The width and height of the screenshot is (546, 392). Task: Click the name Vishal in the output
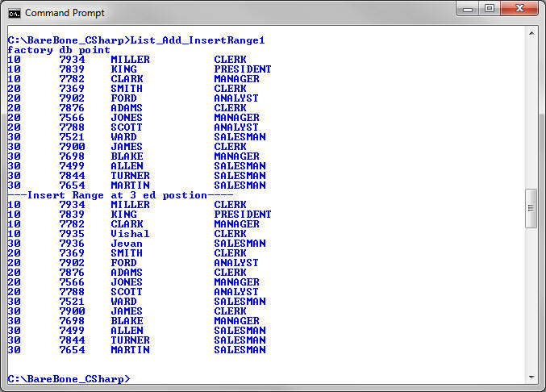tap(130, 234)
